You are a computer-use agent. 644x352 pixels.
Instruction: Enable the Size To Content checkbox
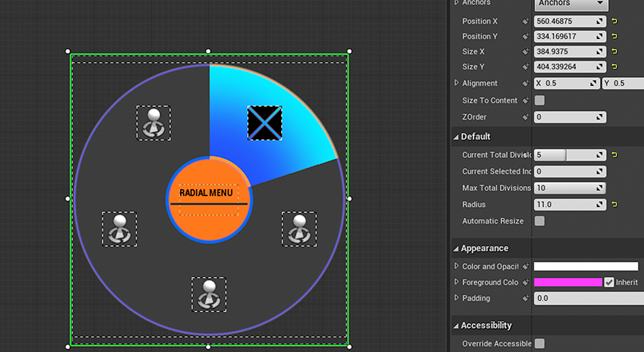540,100
